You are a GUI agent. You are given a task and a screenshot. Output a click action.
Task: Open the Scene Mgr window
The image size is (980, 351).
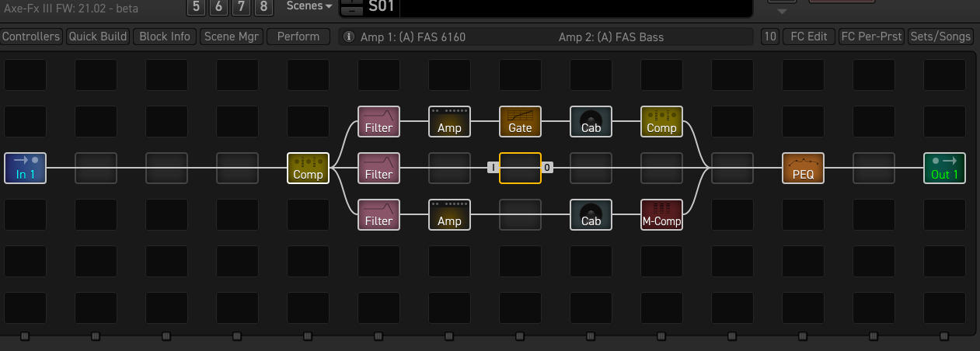tap(232, 36)
